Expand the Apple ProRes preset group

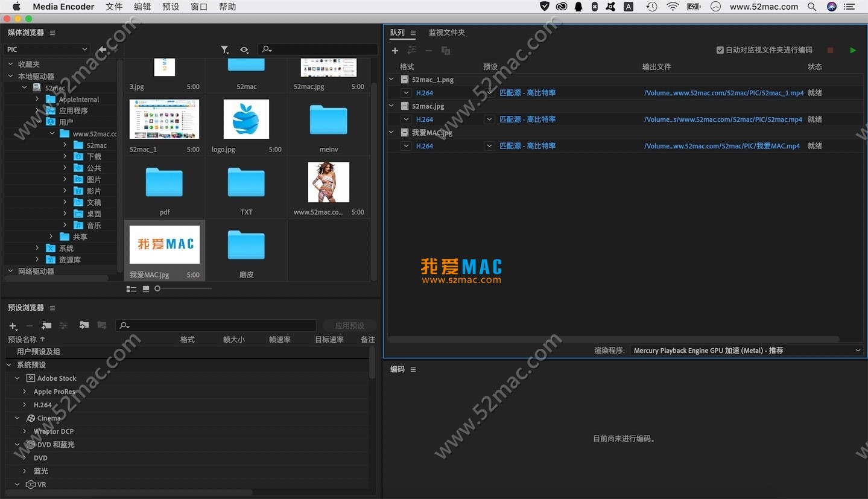click(x=25, y=392)
